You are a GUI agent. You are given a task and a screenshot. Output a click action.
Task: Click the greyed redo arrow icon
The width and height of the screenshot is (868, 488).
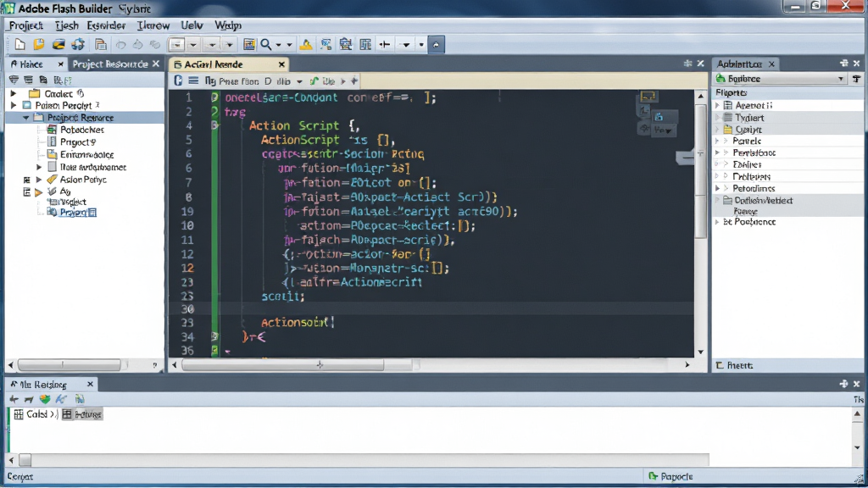pos(137,45)
